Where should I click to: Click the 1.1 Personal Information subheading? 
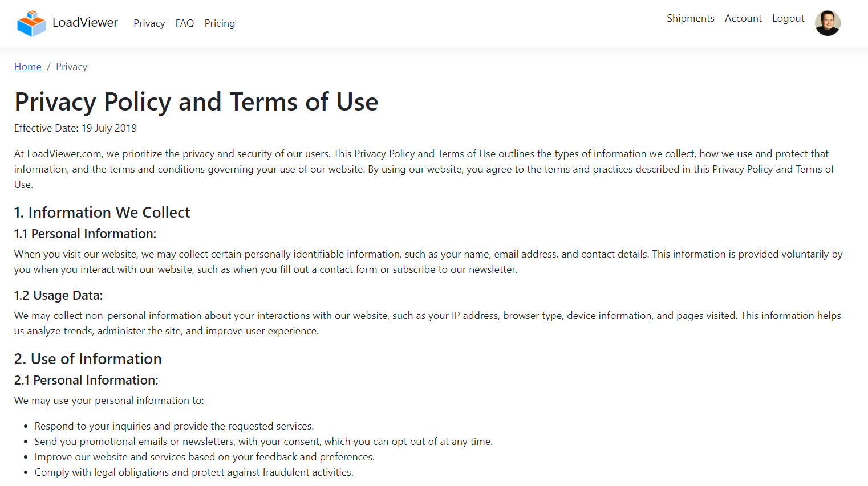[x=84, y=234]
